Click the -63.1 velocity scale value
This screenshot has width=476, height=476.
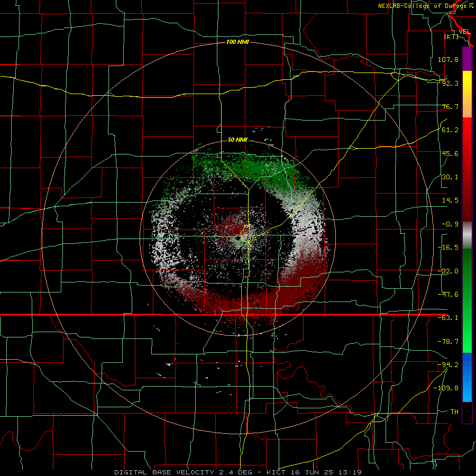(x=448, y=318)
